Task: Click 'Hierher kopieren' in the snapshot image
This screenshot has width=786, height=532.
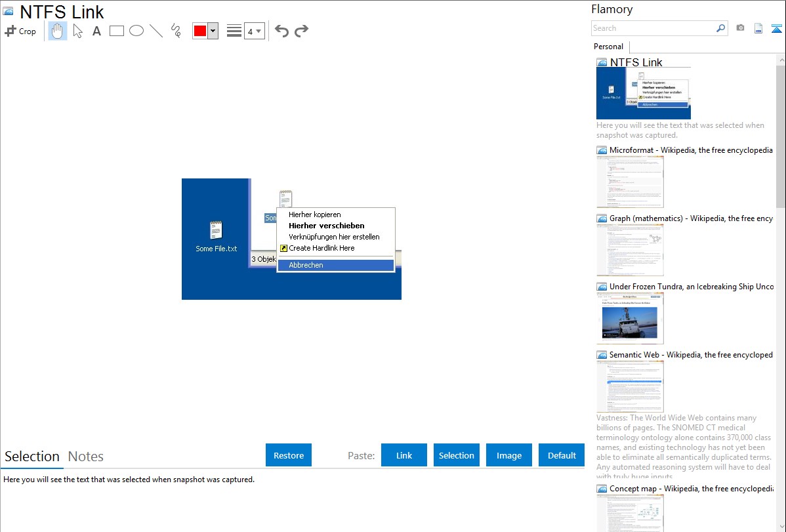Action: [315, 215]
